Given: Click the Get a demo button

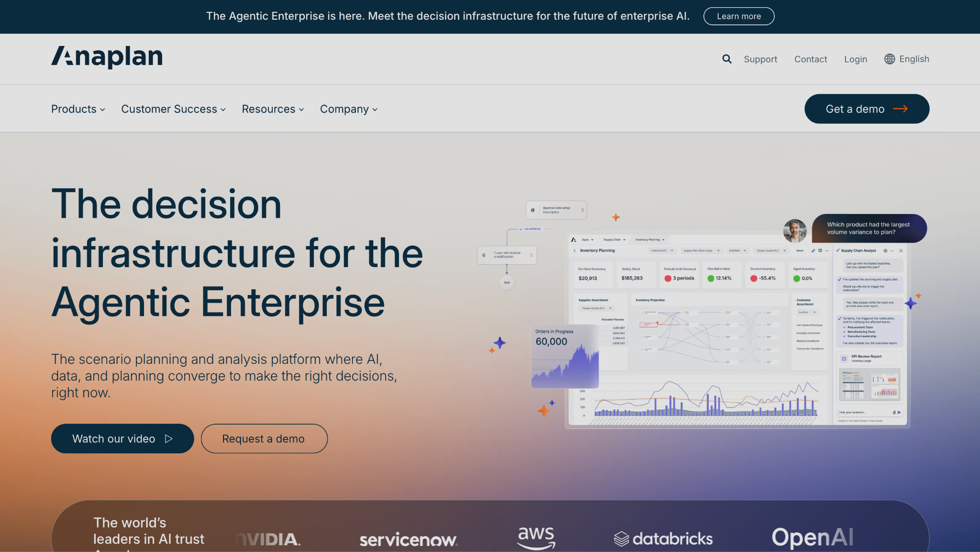Looking at the screenshot, I should [867, 109].
